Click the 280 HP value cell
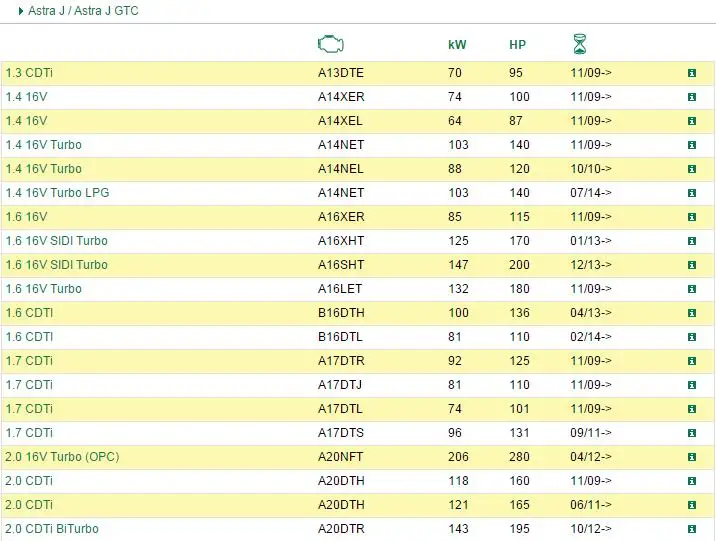 [519, 457]
